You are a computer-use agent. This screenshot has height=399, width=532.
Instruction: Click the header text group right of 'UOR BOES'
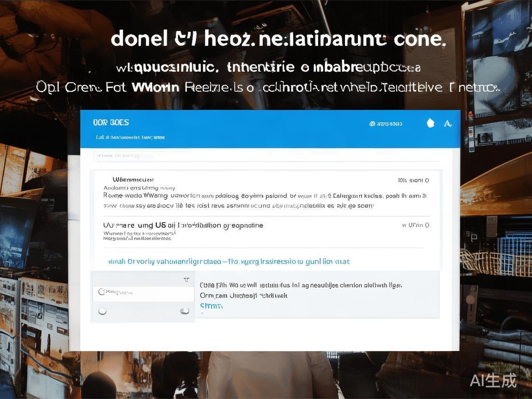click(x=388, y=124)
